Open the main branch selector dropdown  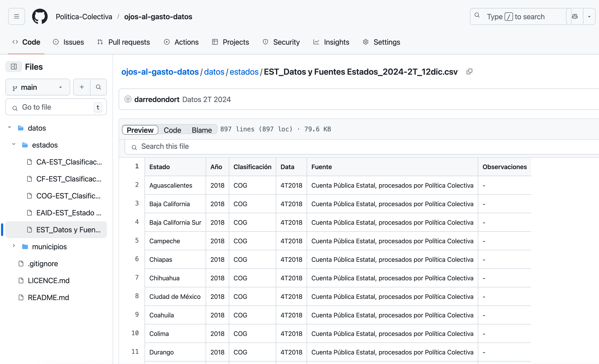38,87
